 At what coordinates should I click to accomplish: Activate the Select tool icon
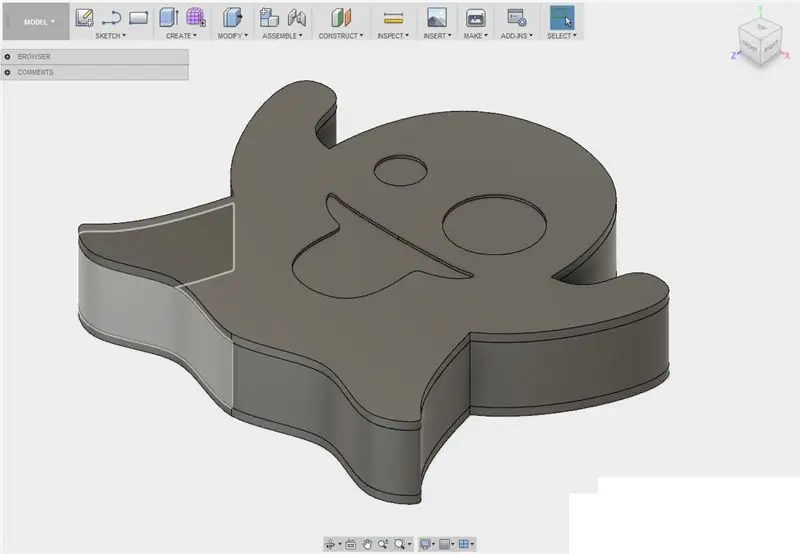[x=562, y=18]
